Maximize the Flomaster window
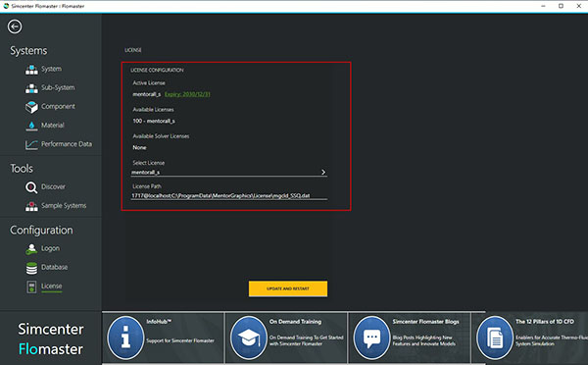The width and height of the screenshot is (588, 365). click(x=561, y=6)
